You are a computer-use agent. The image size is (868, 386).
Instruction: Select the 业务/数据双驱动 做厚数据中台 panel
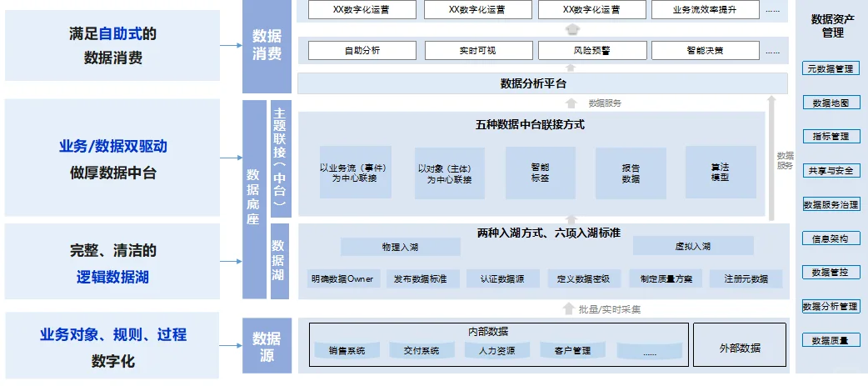(112, 158)
